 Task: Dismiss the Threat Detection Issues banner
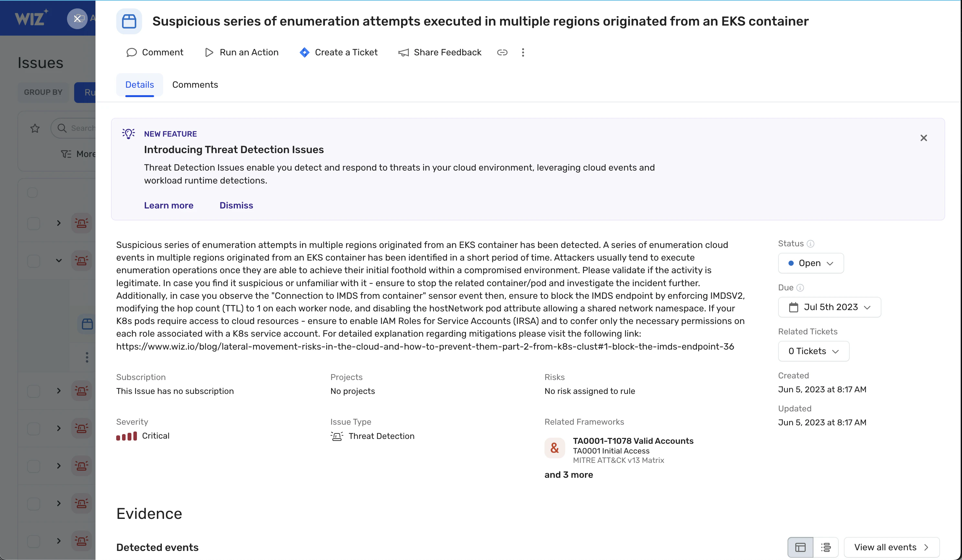pyautogui.click(x=236, y=205)
